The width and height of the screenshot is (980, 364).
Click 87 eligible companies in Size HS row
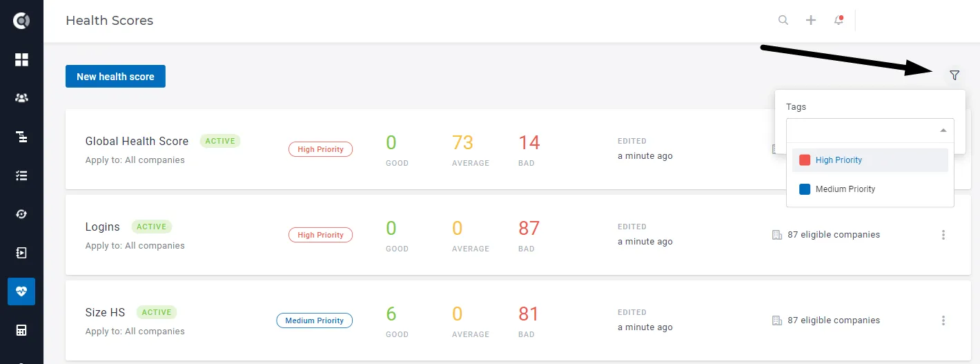834,320
